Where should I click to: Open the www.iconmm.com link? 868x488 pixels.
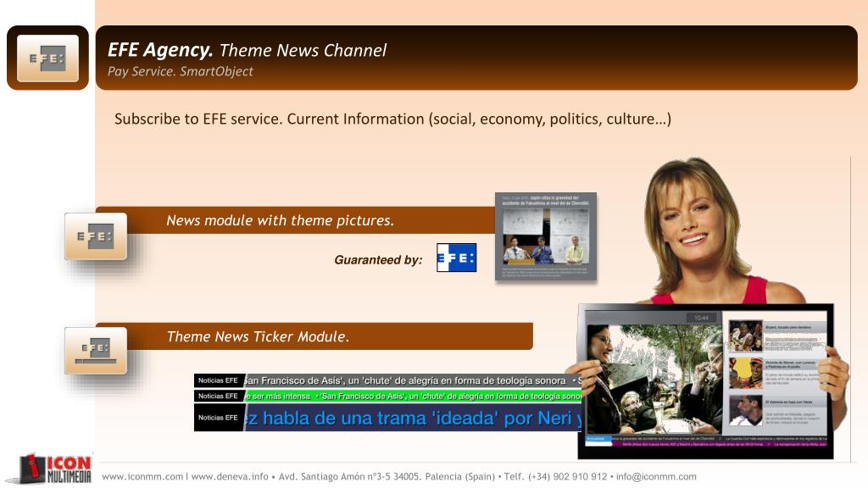142,476
